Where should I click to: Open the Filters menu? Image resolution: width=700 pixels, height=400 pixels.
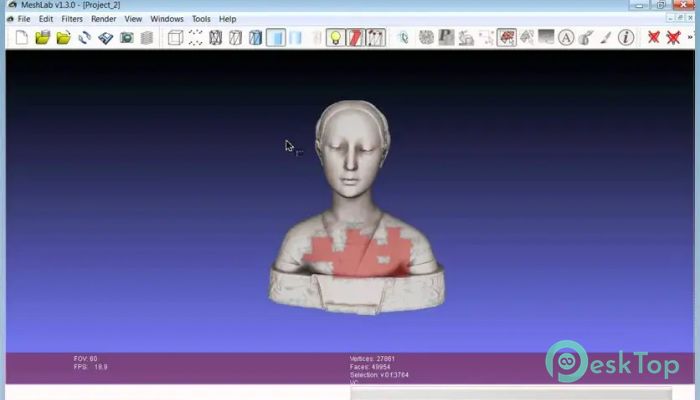click(x=72, y=19)
